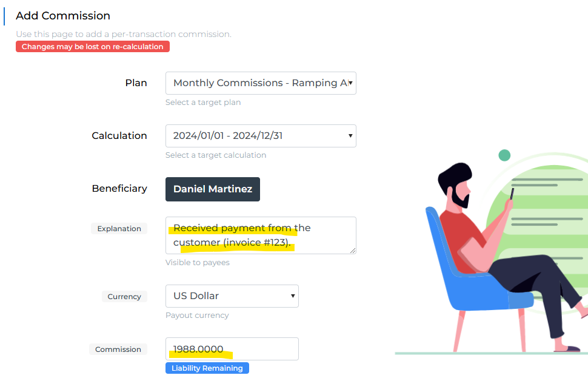Image resolution: width=588 pixels, height=378 pixels.
Task: Click the red re-calculation warning badge
Action: [93, 47]
